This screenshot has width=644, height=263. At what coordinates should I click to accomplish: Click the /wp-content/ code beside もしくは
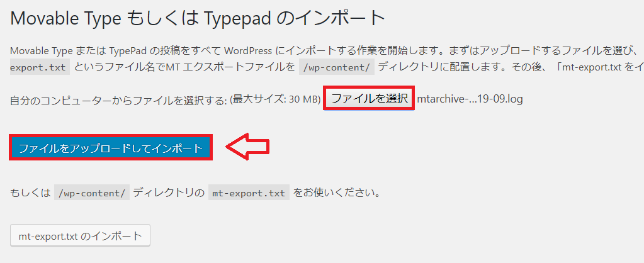(x=92, y=193)
